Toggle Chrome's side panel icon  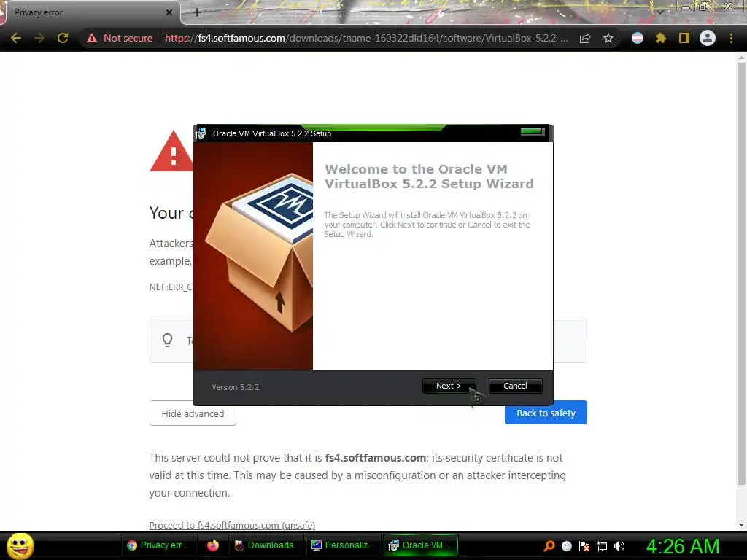pyautogui.click(x=684, y=38)
